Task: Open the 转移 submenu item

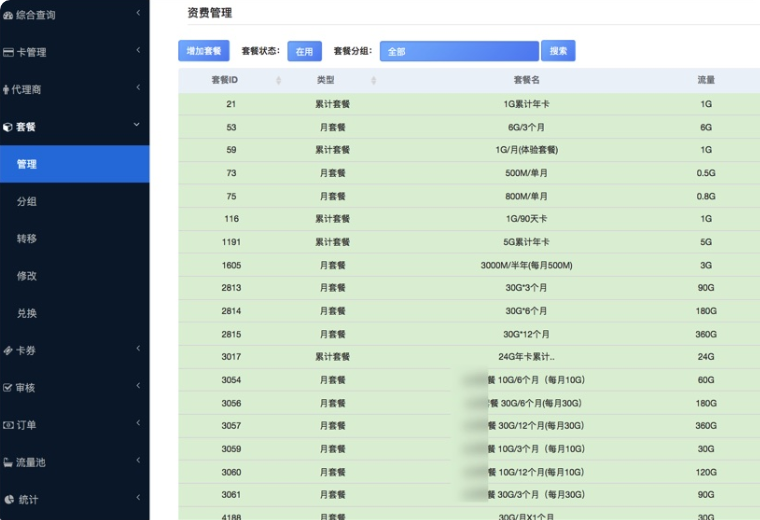Action: coord(27,239)
